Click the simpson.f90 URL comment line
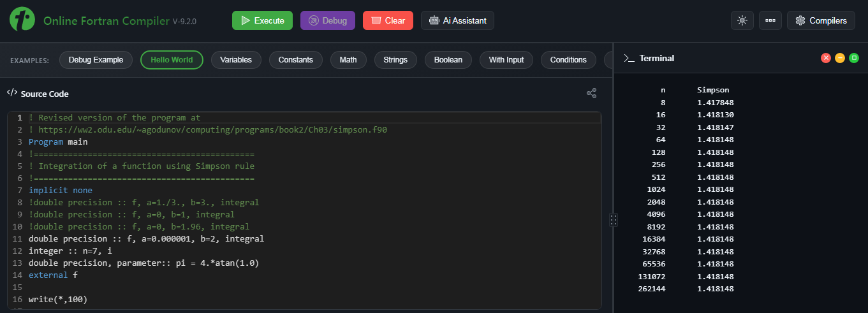 (x=208, y=129)
